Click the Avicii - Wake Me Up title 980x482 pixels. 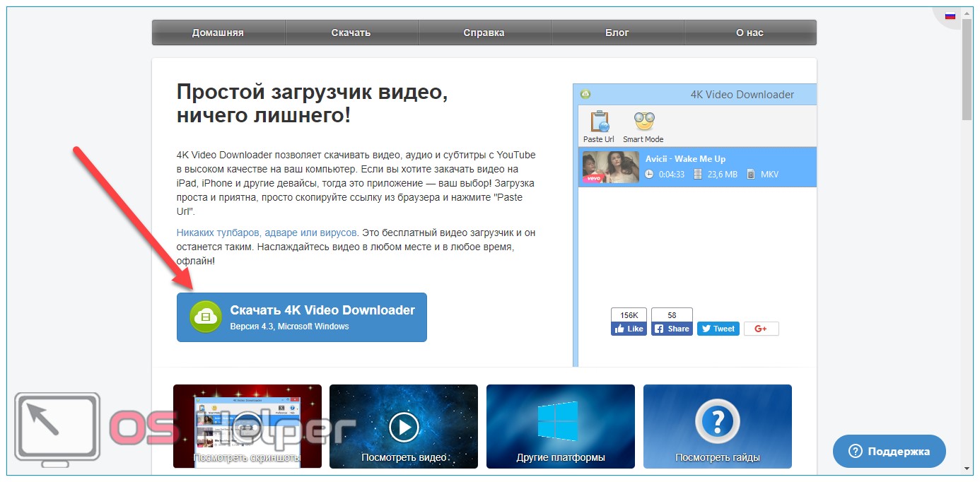685,159
